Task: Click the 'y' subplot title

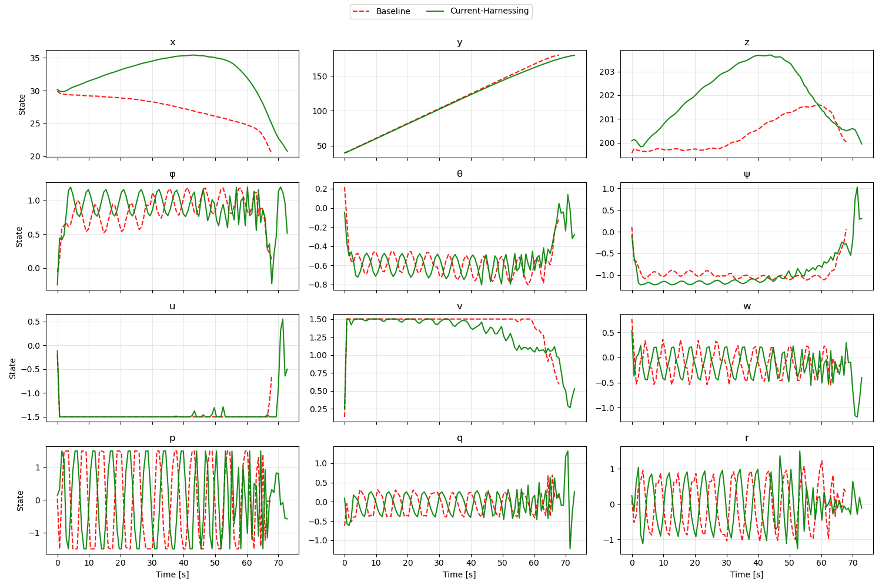Action: [x=459, y=43]
